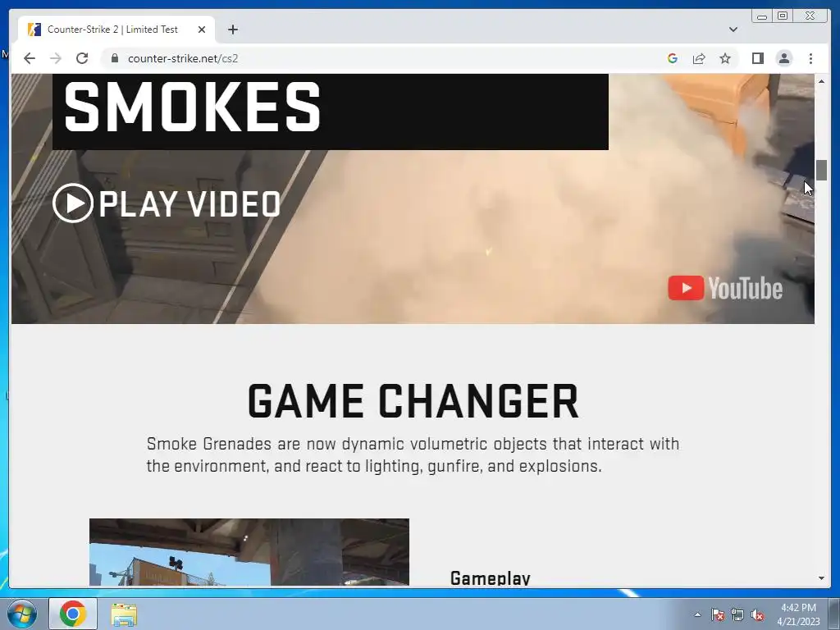
Task: Go back to the previous page
Action: click(x=30, y=58)
